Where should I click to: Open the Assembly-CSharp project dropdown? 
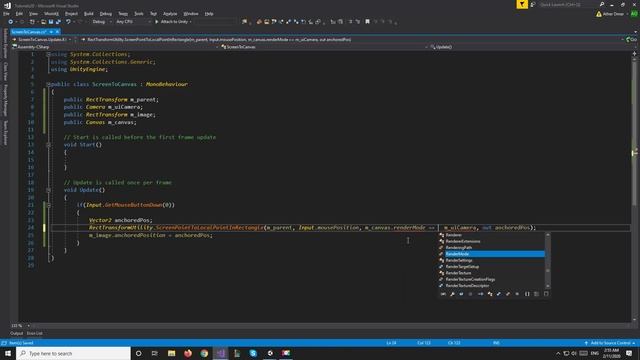pos(116,47)
